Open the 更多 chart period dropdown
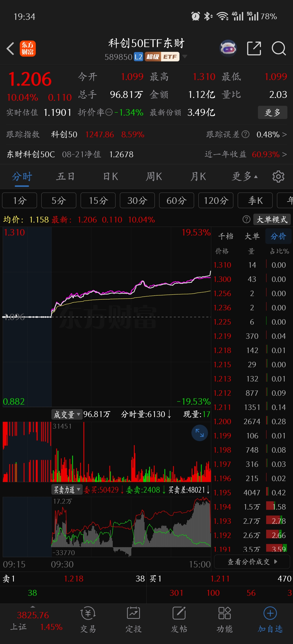The image size is (293, 644). [244, 176]
